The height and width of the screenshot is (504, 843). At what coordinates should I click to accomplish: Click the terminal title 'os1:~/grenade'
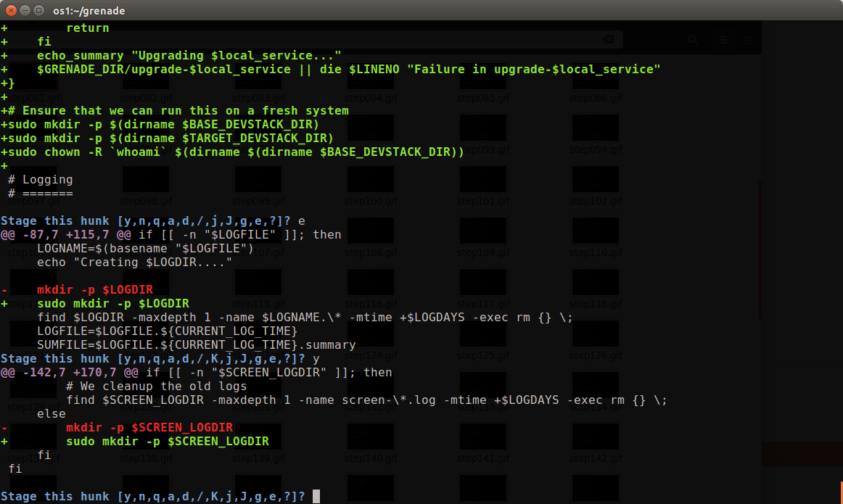point(89,11)
